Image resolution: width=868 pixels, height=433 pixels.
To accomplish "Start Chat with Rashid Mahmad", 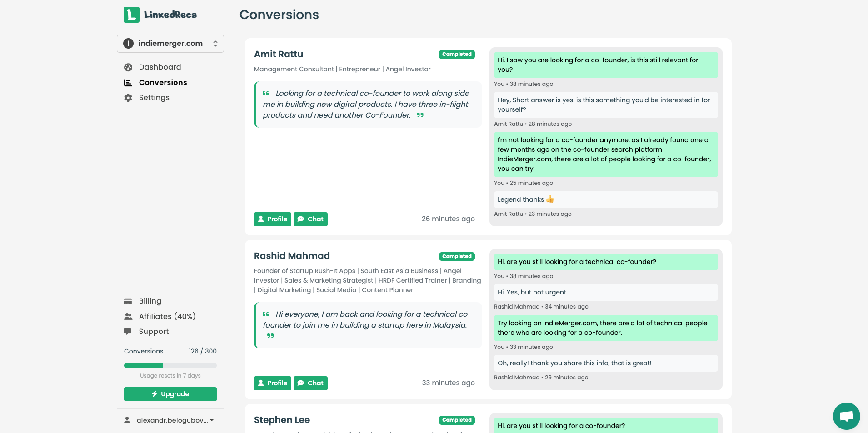I will point(310,383).
